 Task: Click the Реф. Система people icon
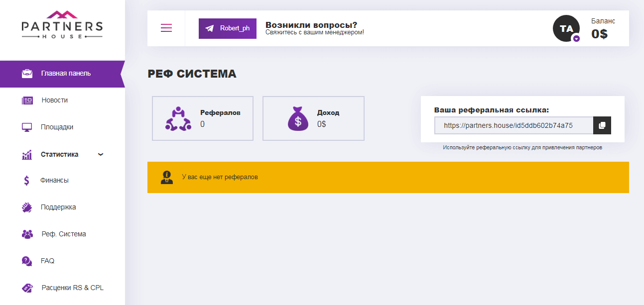[26, 234]
